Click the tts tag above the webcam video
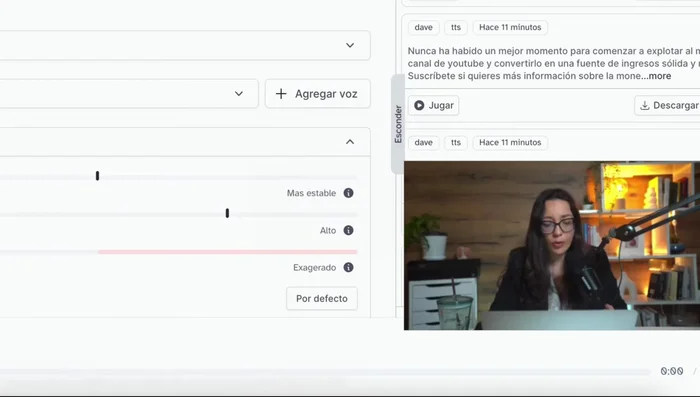Image resolution: width=700 pixels, height=397 pixels. click(456, 142)
